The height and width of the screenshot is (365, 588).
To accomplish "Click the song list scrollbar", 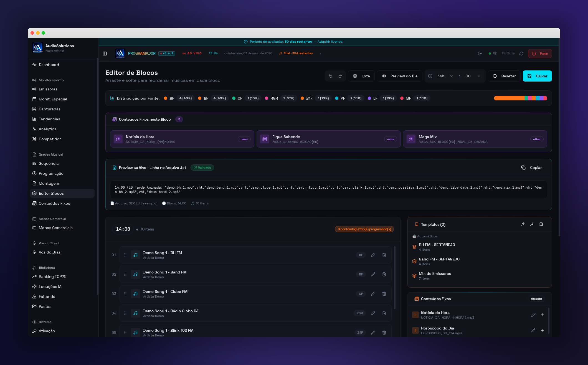I will point(395,278).
